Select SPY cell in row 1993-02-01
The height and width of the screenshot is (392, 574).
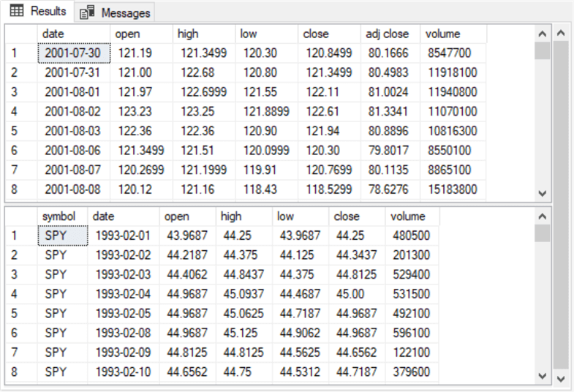point(63,235)
